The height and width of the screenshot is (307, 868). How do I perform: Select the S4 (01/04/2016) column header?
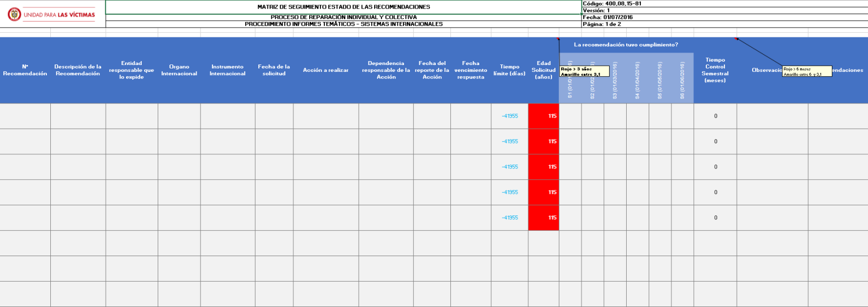[x=637, y=79]
